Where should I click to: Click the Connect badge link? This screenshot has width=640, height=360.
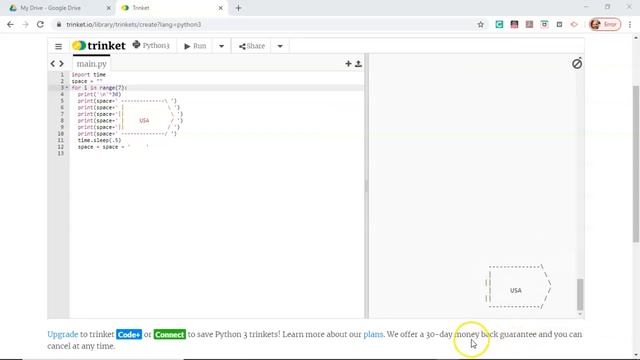169,334
